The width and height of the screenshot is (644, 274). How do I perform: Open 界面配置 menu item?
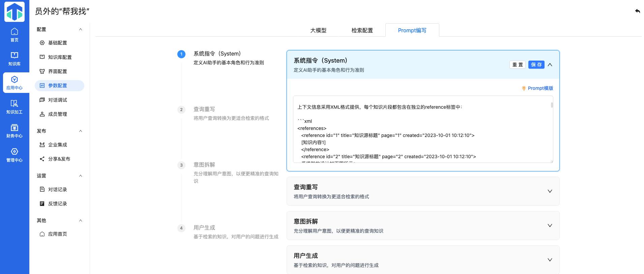(59, 71)
